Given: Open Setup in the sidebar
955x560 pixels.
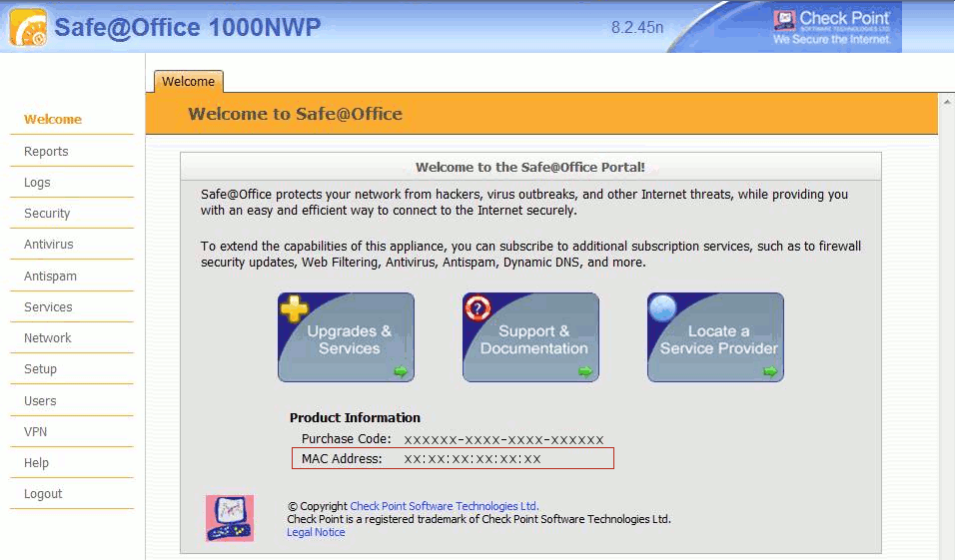Looking at the screenshot, I should pyautogui.click(x=40, y=369).
